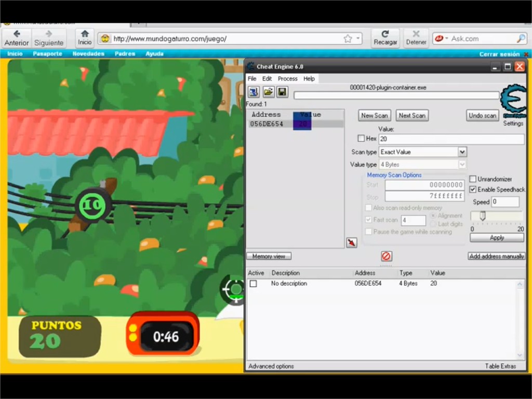Open Ayuda in site navigation

click(154, 54)
